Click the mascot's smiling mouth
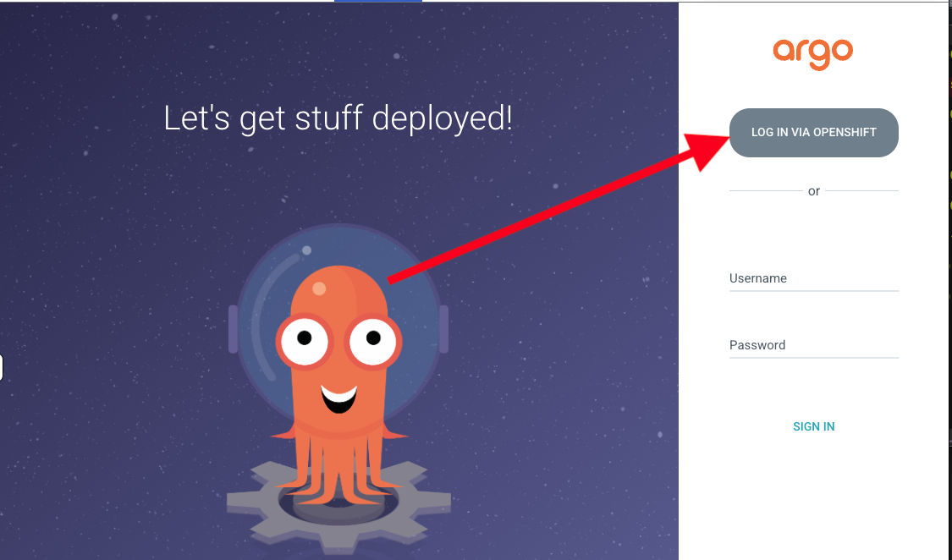The width and height of the screenshot is (952, 560). coord(338,398)
